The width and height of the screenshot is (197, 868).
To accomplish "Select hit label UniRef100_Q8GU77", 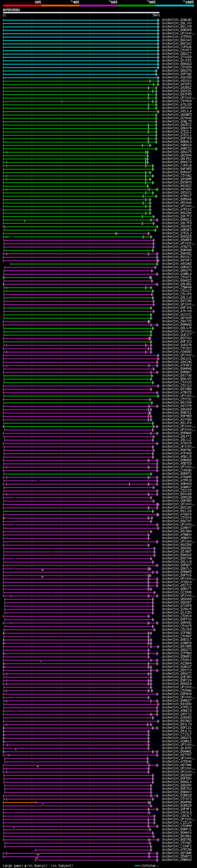I will 177,54.
